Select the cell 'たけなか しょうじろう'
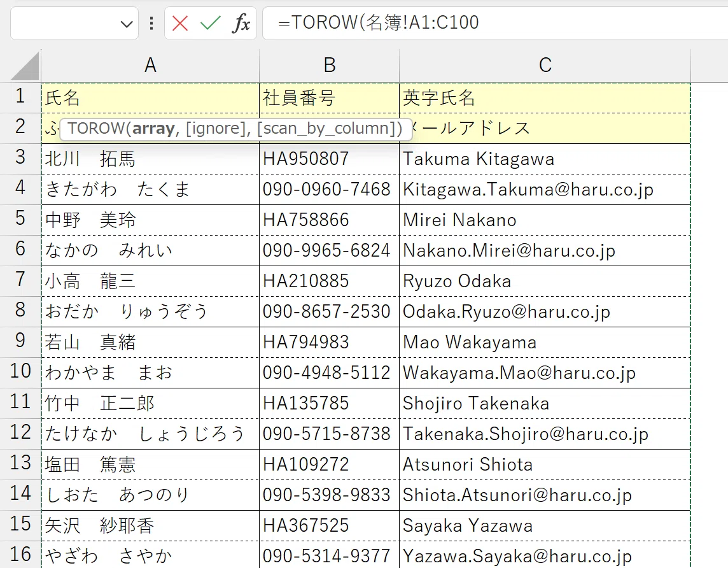Image resolution: width=728 pixels, height=568 pixels. (x=150, y=434)
